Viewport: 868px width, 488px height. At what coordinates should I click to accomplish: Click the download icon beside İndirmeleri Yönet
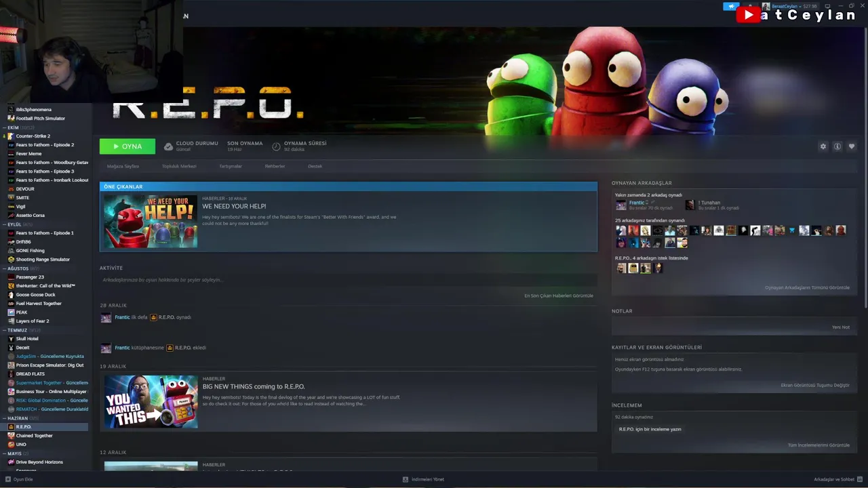tap(406, 479)
